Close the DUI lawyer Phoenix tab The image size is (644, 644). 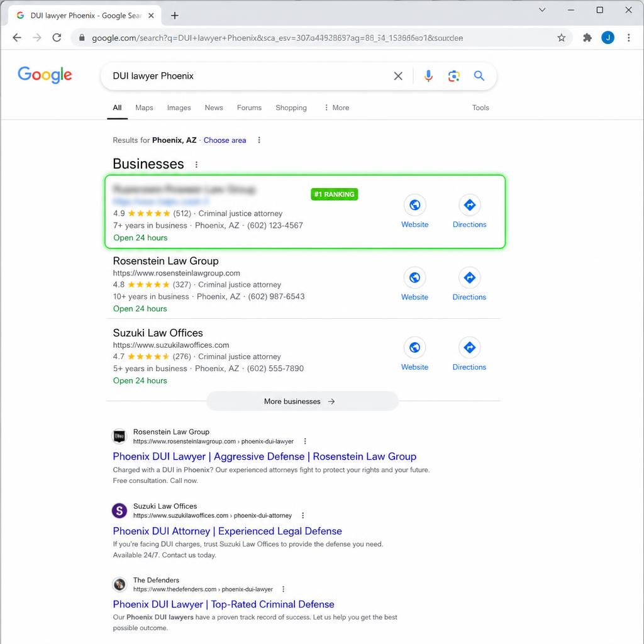click(151, 16)
